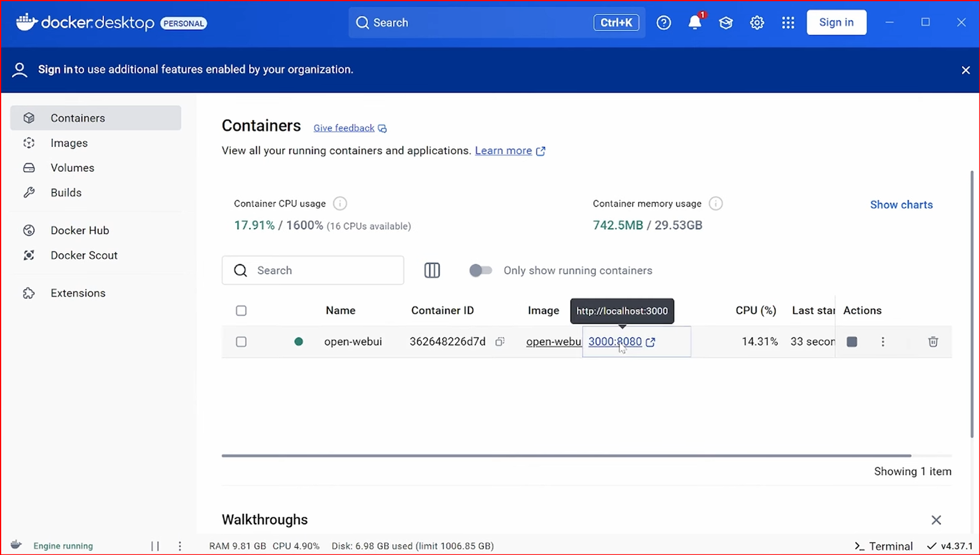980x555 pixels.
Task: Click the Docker whale logo
Action: pos(27,22)
